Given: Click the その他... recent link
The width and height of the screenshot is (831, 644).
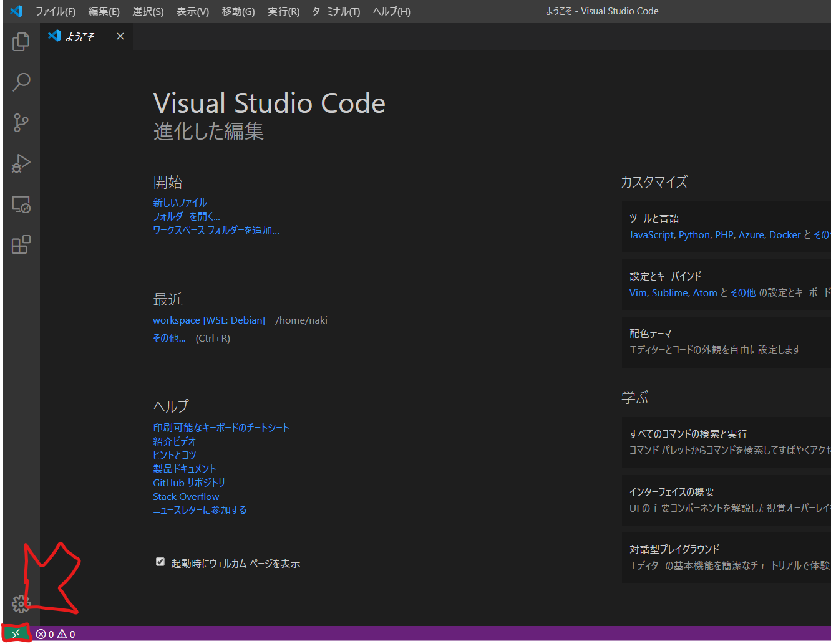Looking at the screenshot, I should click(x=169, y=338).
